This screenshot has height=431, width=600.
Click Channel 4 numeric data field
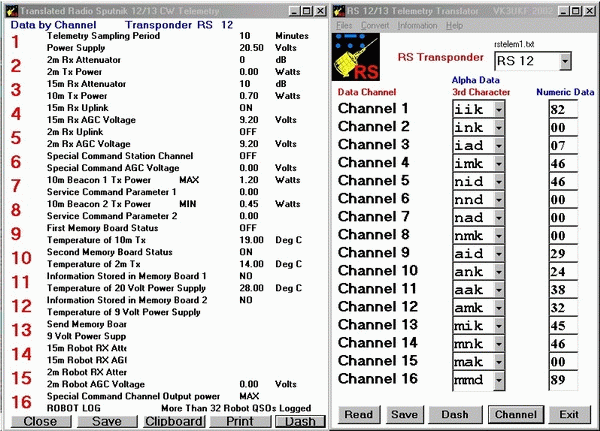563,163
